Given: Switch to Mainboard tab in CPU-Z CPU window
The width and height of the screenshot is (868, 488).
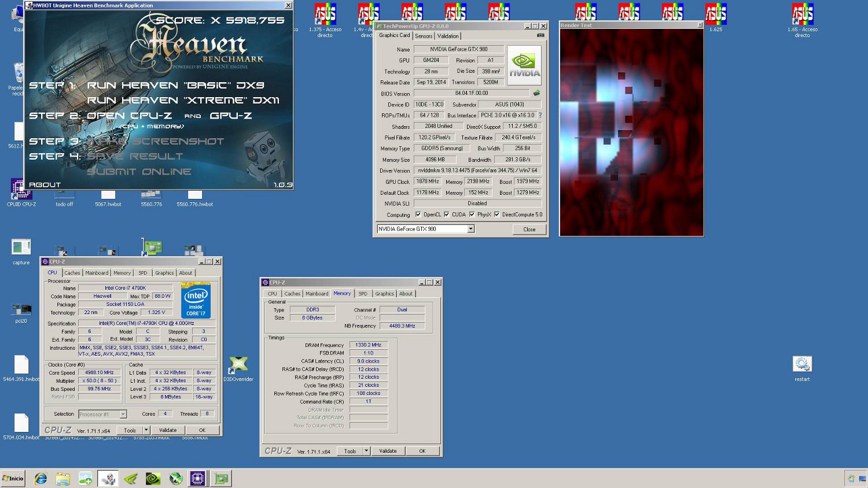Looking at the screenshot, I should [x=97, y=273].
